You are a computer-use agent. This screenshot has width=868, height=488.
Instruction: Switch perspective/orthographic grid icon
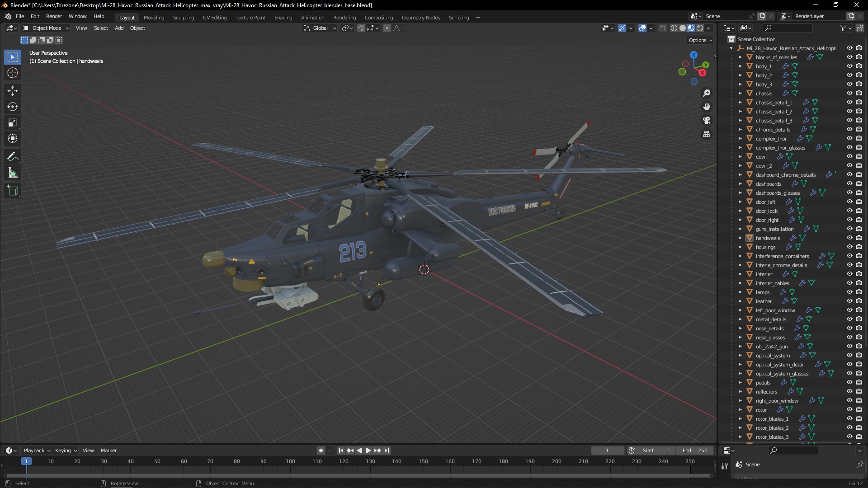pos(707,134)
